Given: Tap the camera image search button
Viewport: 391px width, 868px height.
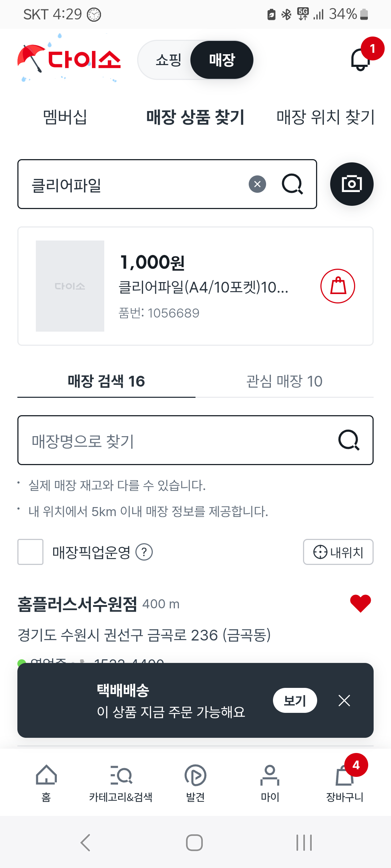Looking at the screenshot, I should click(x=352, y=184).
